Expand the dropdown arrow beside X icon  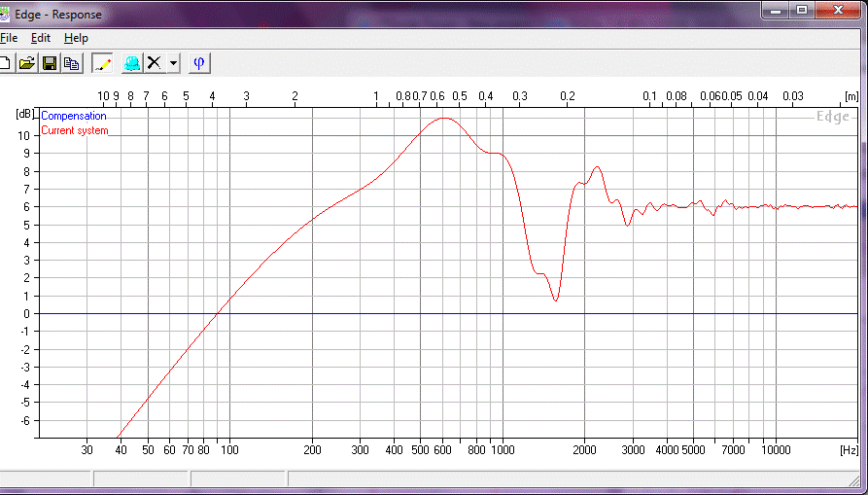(x=173, y=63)
